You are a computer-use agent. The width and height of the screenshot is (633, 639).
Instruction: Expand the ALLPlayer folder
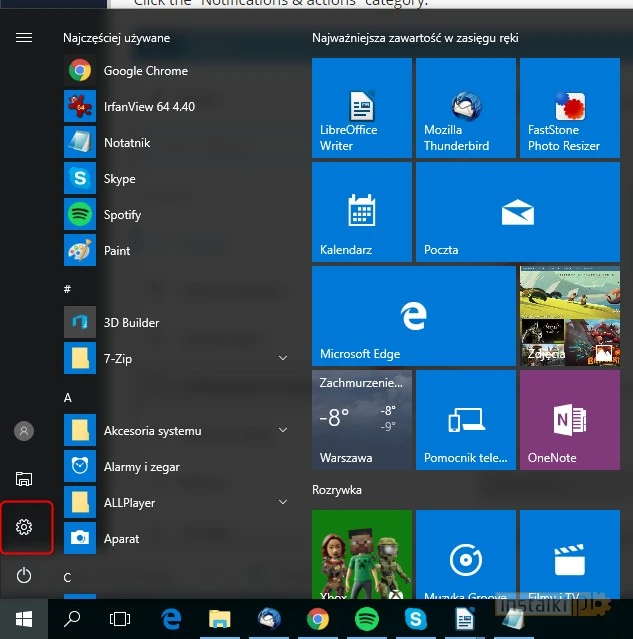pos(283,503)
